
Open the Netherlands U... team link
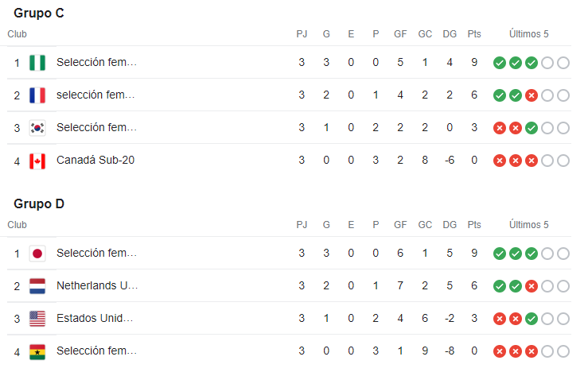click(x=97, y=285)
